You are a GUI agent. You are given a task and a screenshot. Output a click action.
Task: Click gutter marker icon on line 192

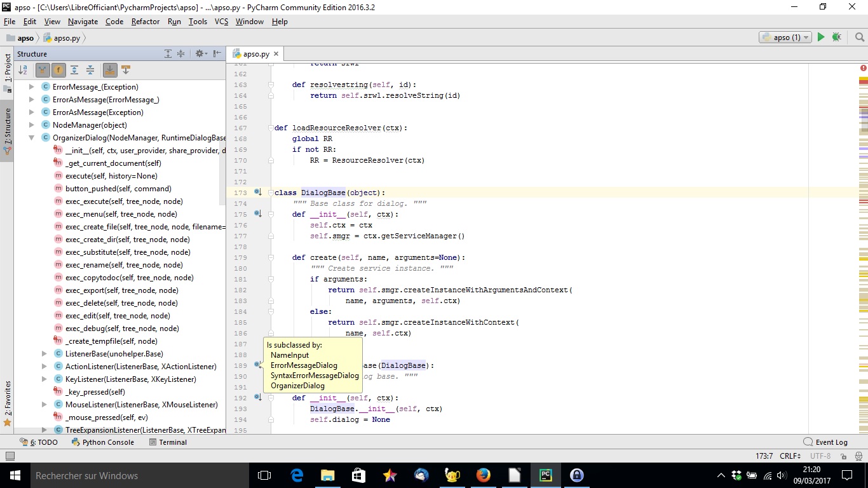(x=258, y=397)
